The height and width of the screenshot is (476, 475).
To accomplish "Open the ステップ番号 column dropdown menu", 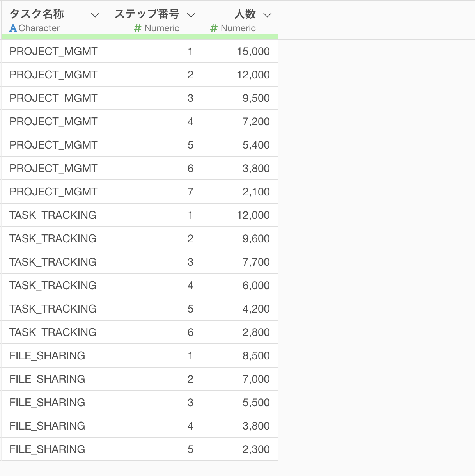I will [191, 15].
